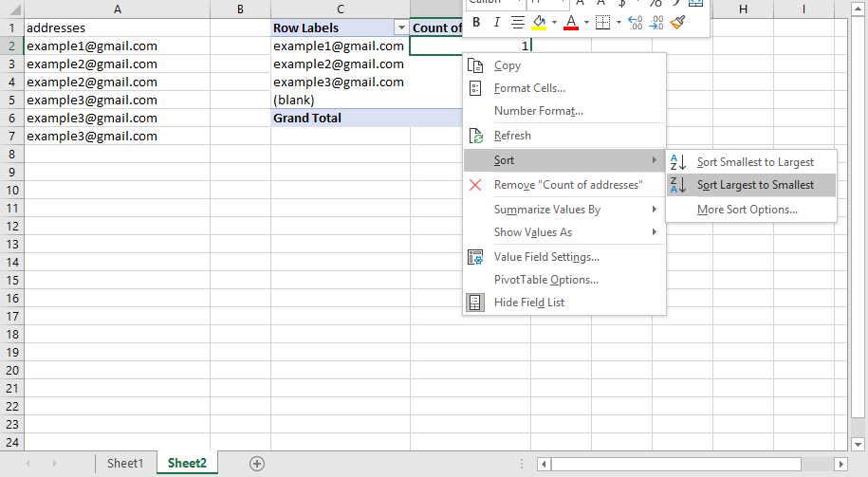This screenshot has height=477, width=868.
Task: Open Value Field Settings dialog
Action: (564, 257)
